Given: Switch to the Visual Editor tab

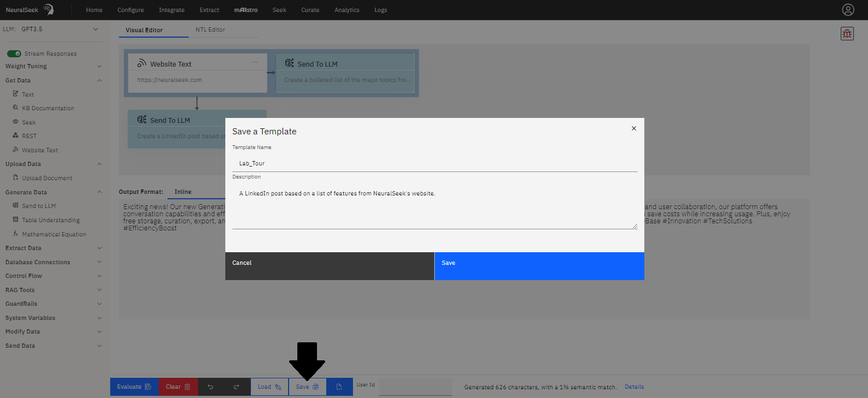Looking at the screenshot, I should pyautogui.click(x=154, y=30).
